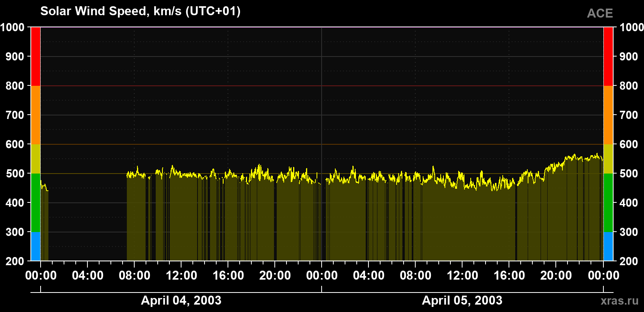Click the first 12:00 time tick label
The height and width of the screenshot is (312, 644).
[x=181, y=275]
